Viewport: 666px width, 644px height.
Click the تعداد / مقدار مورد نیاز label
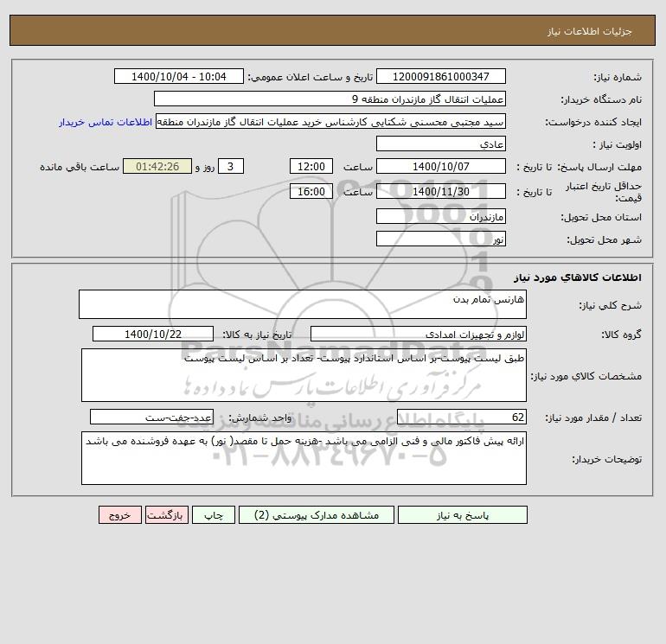point(593,418)
